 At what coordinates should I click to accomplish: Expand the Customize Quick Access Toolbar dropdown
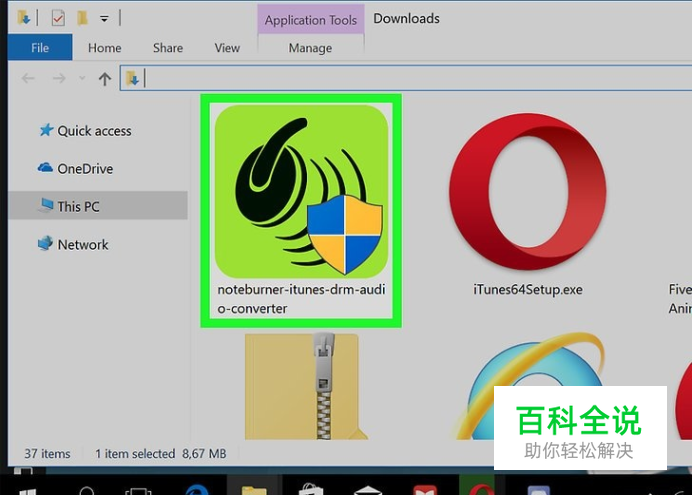coord(104,19)
